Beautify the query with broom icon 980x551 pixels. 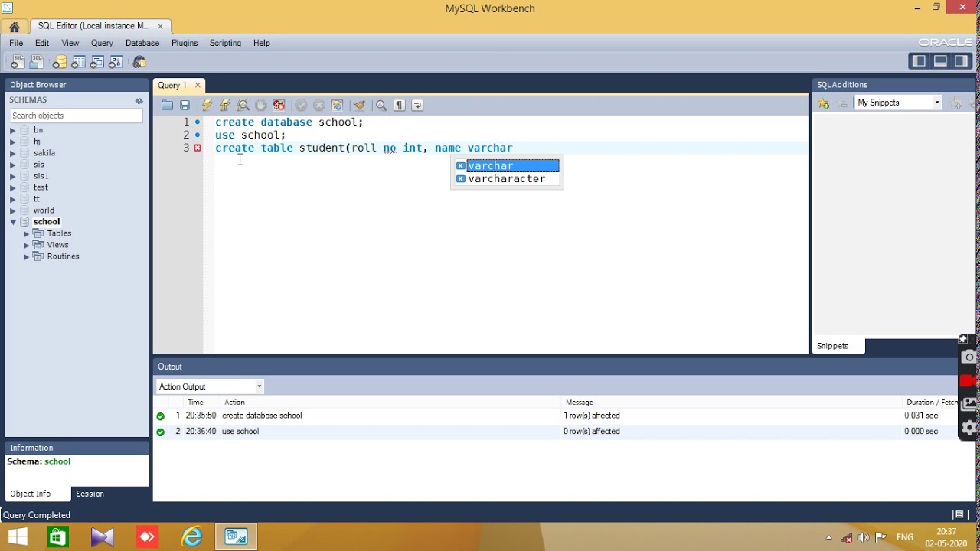pos(359,106)
